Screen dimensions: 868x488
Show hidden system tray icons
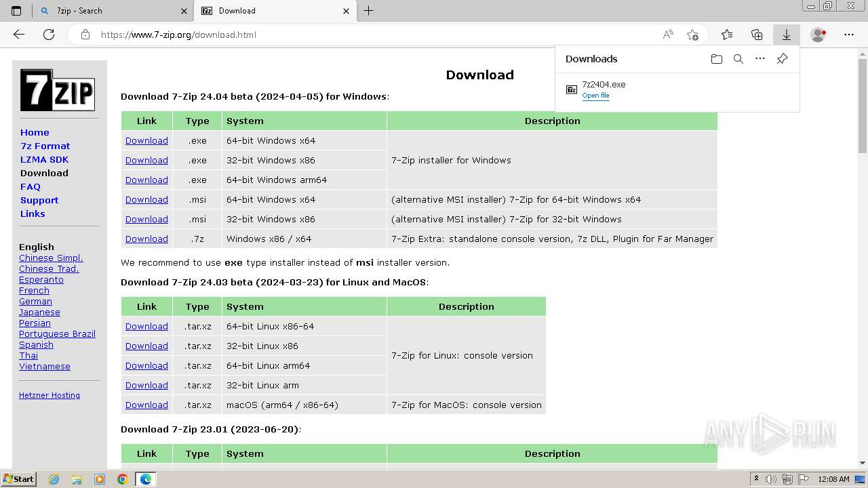pyautogui.click(x=756, y=479)
